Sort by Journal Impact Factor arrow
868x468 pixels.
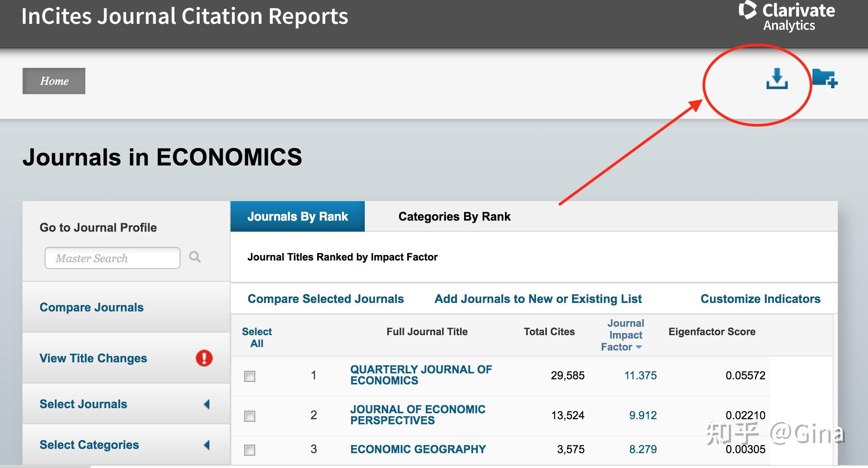(x=639, y=347)
